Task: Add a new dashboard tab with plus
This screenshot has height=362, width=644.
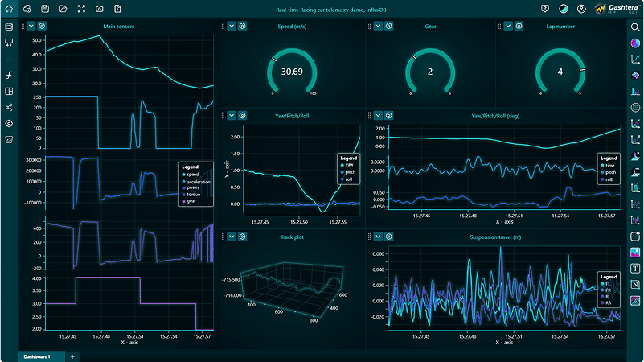Action: pos(72,356)
